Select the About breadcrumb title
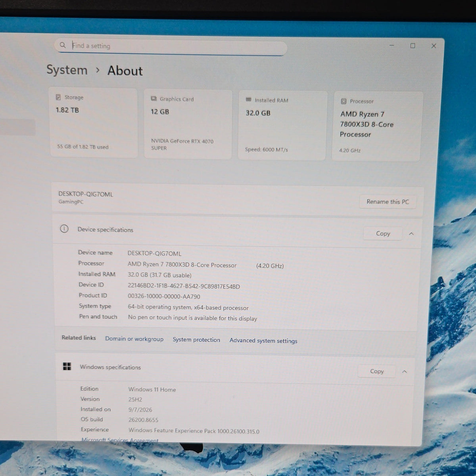Image resolution: width=476 pixels, height=476 pixels. [x=125, y=71]
